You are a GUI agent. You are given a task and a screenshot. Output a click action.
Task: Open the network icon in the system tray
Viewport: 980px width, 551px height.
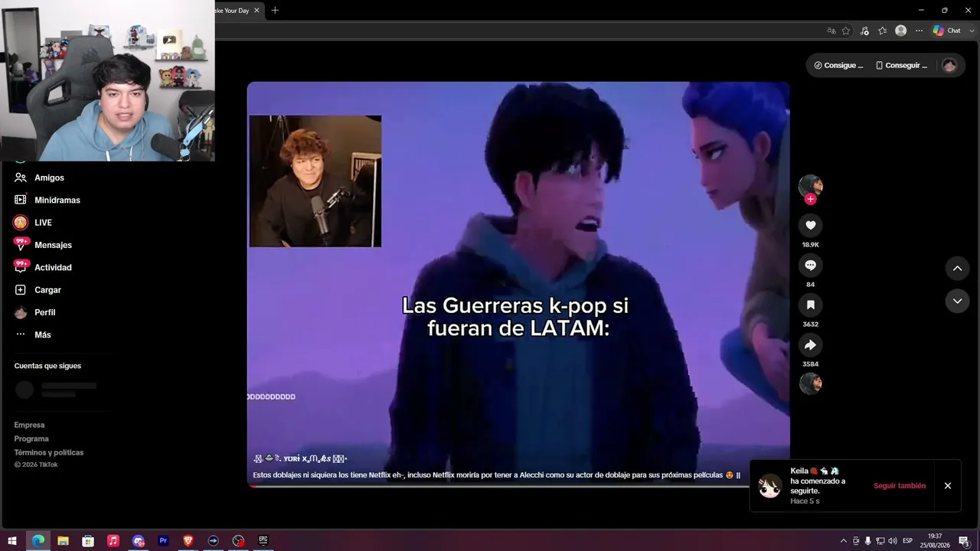(x=880, y=541)
